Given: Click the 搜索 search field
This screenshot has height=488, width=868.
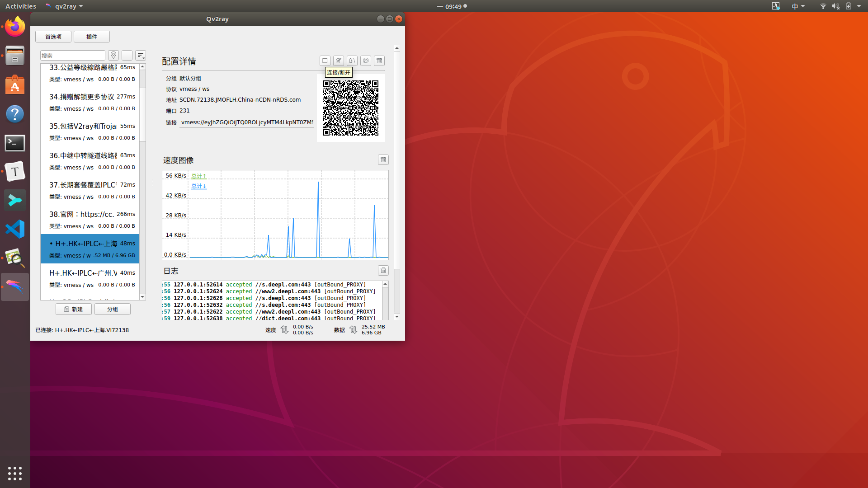Looking at the screenshot, I should click(x=72, y=55).
